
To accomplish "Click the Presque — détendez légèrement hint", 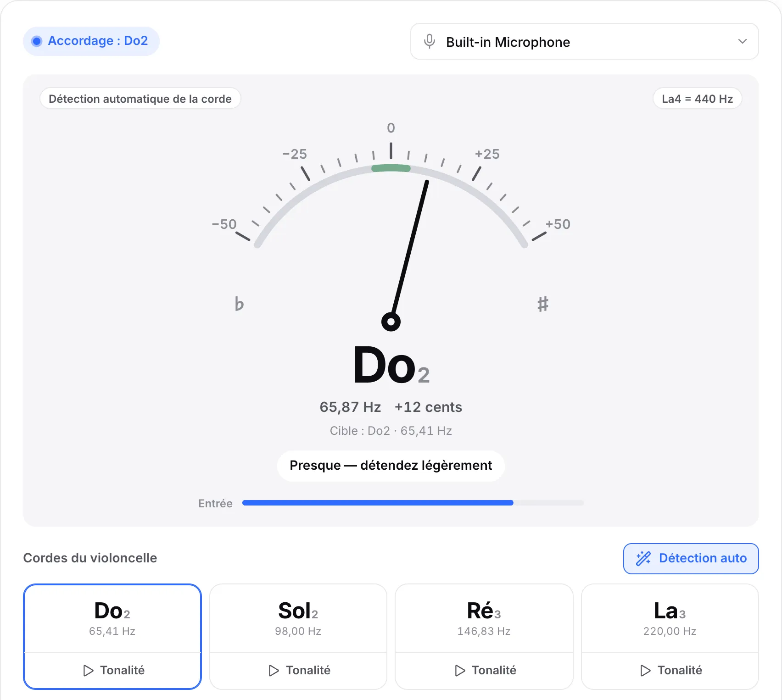I will tap(391, 466).
